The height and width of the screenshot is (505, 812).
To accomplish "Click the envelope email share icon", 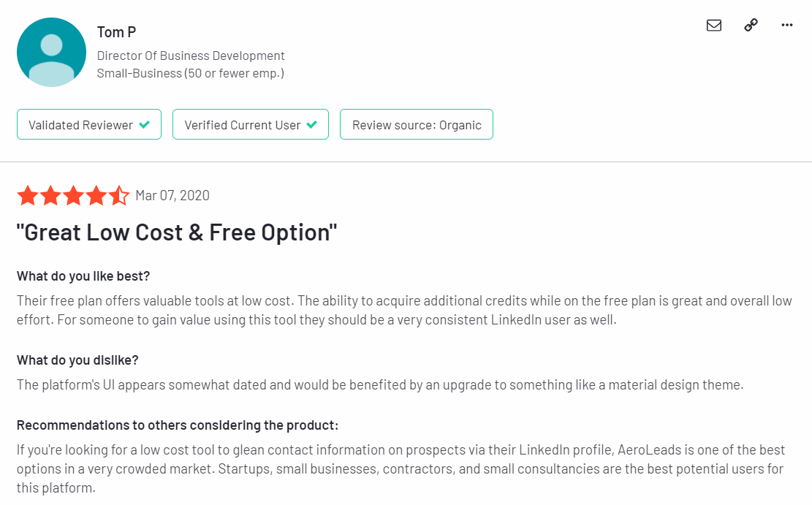I will click(713, 25).
